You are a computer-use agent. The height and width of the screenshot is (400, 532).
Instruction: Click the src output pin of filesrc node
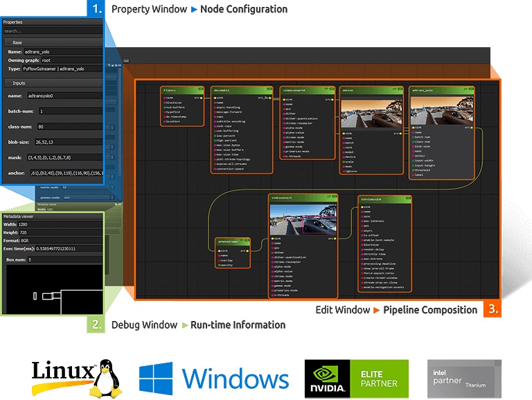tap(201, 98)
